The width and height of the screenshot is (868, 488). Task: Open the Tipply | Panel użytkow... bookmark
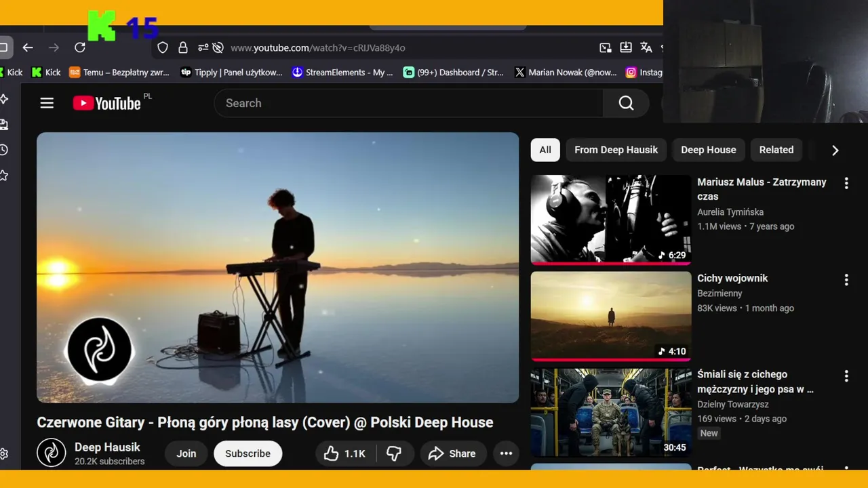coord(231,73)
